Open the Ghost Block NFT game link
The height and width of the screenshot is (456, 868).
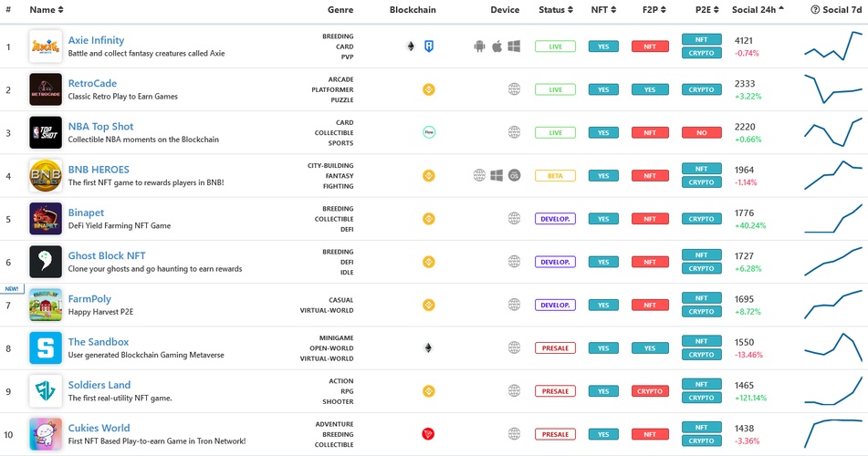pyautogui.click(x=107, y=255)
